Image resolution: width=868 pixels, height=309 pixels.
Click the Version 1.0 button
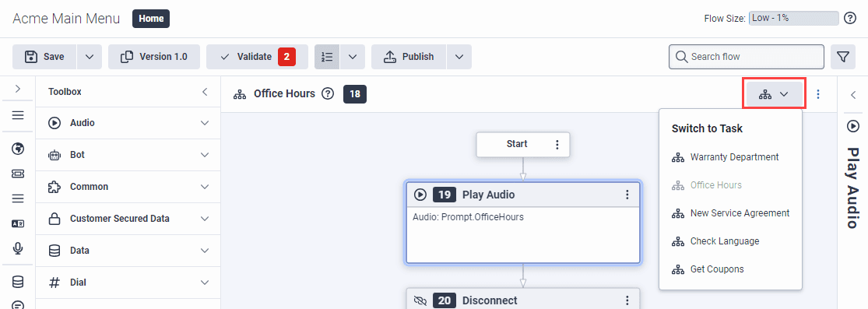tap(154, 57)
